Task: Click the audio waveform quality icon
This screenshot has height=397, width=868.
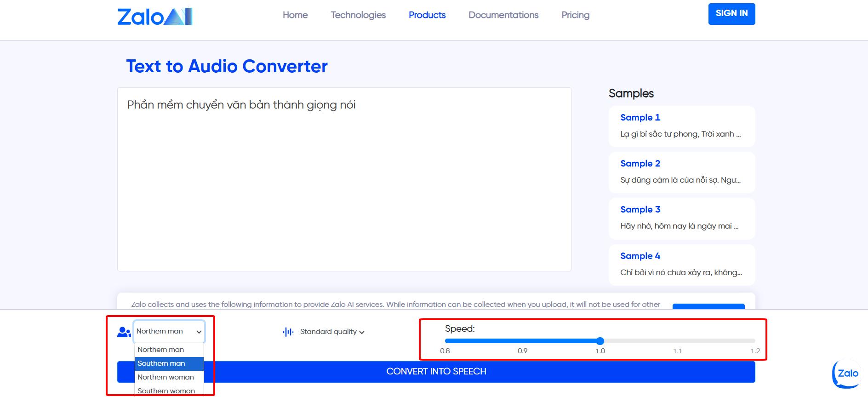Action: 288,332
